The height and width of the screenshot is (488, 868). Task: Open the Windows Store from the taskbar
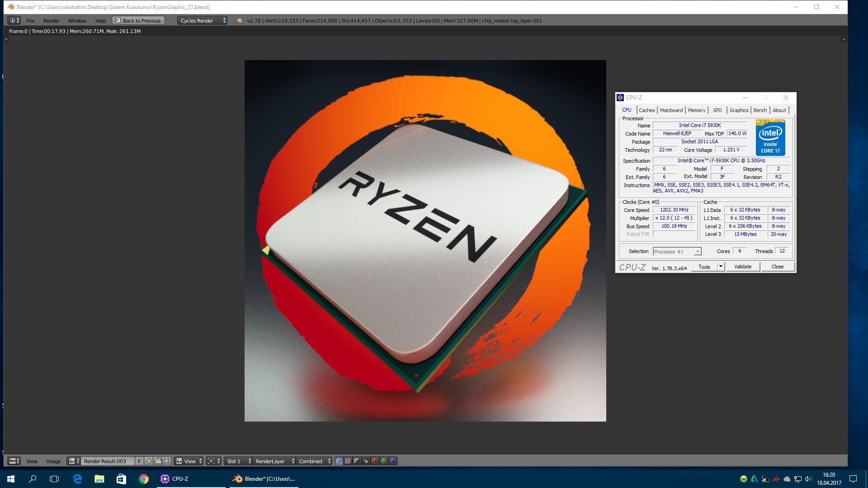pyautogui.click(x=121, y=479)
